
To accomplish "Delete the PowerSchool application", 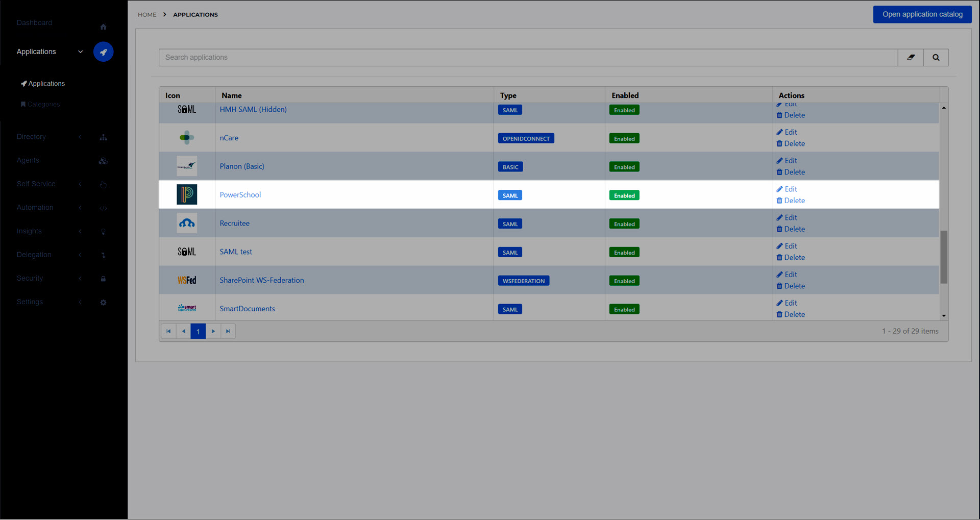I will tap(791, 201).
